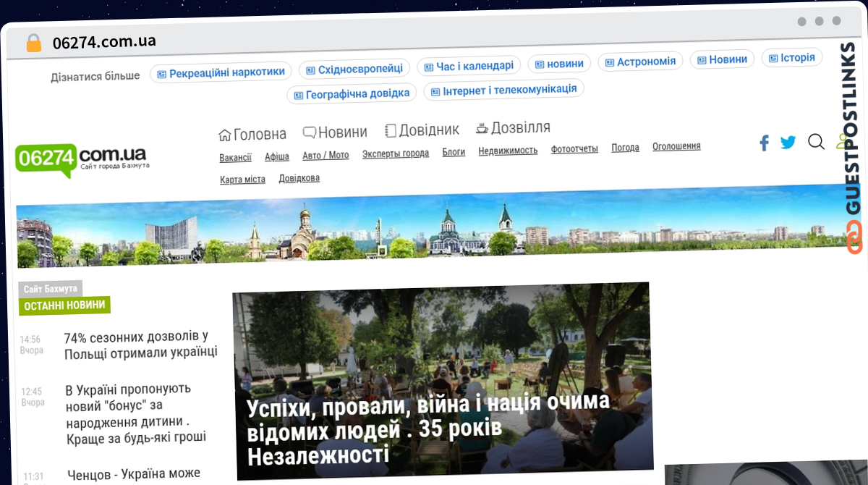Open the ОСТАННІ НОВИНИ section tab

pos(65,305)
